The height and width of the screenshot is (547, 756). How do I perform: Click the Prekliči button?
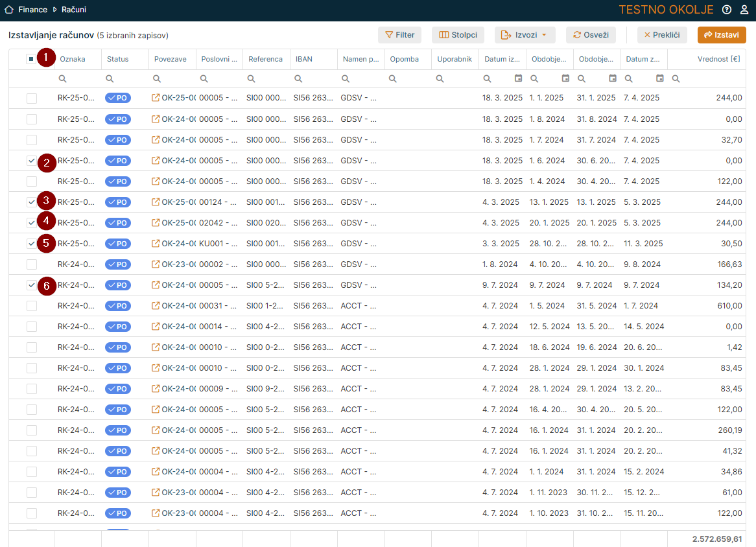661,35
